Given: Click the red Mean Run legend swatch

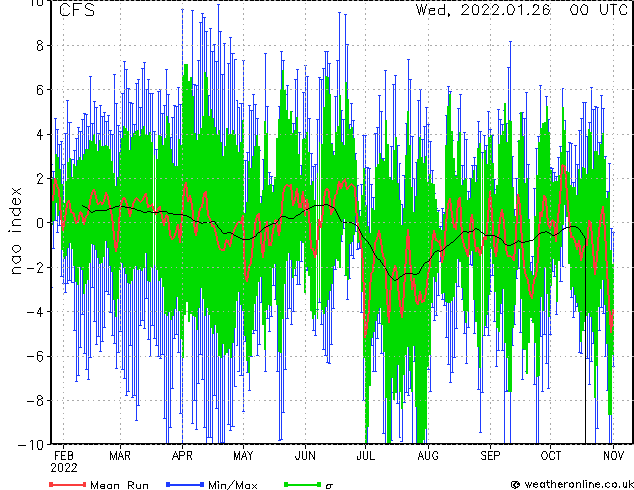Looking at the screenshot, I should pyautogui.click(x=68, y=484).
